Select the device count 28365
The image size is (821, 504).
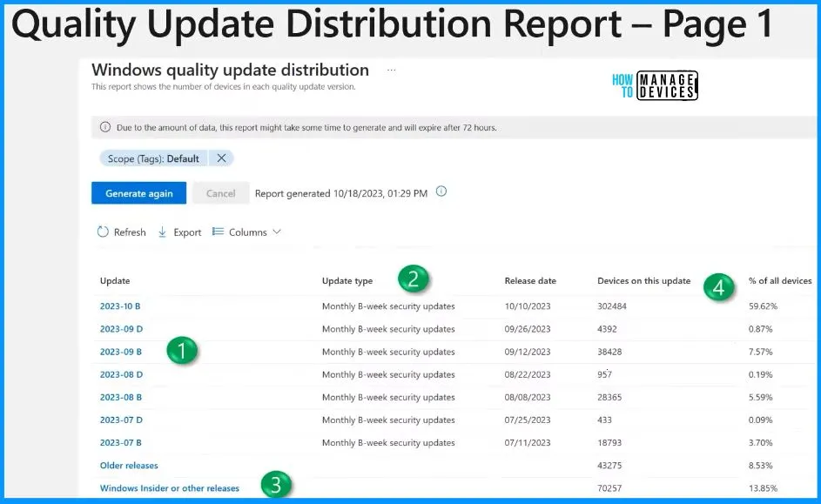[x=609, y=397]
